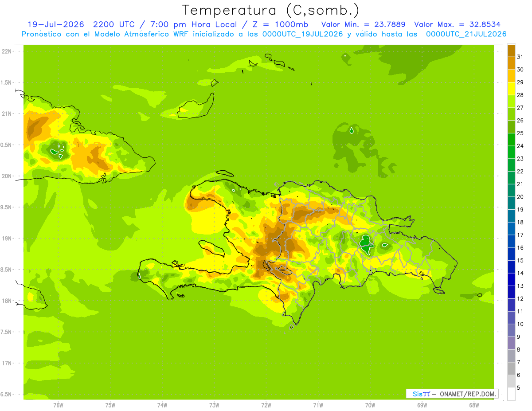This screenshot has width=532, height=411.
Task: Click the legend value "10"
Action: pos(520,324)
